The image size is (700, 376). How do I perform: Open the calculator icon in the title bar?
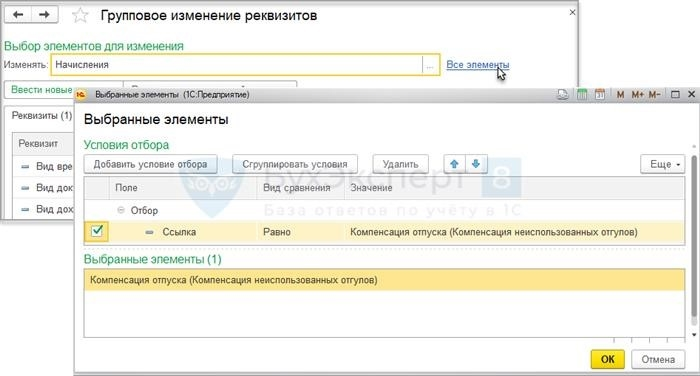(582, 94)
